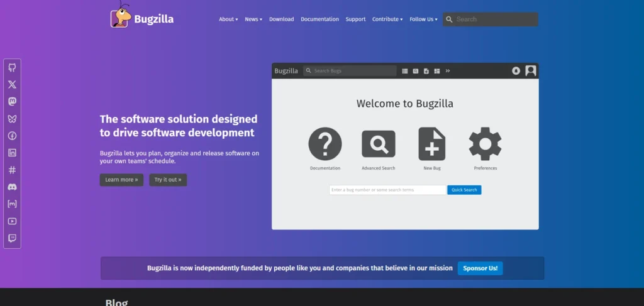Click the Blog heading
This screenshot has width=644, height=306.
116,302
